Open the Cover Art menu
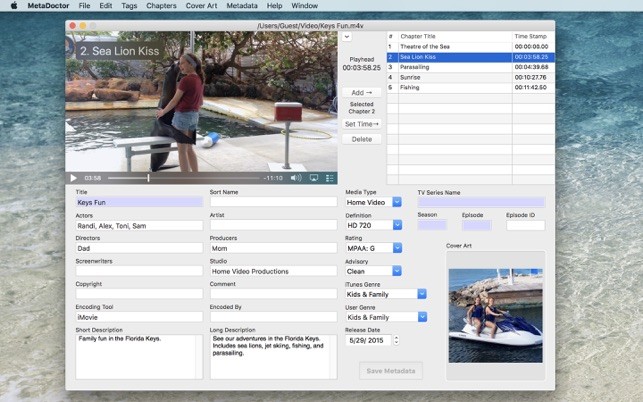643x402 pixels. [x=202, y=6]
